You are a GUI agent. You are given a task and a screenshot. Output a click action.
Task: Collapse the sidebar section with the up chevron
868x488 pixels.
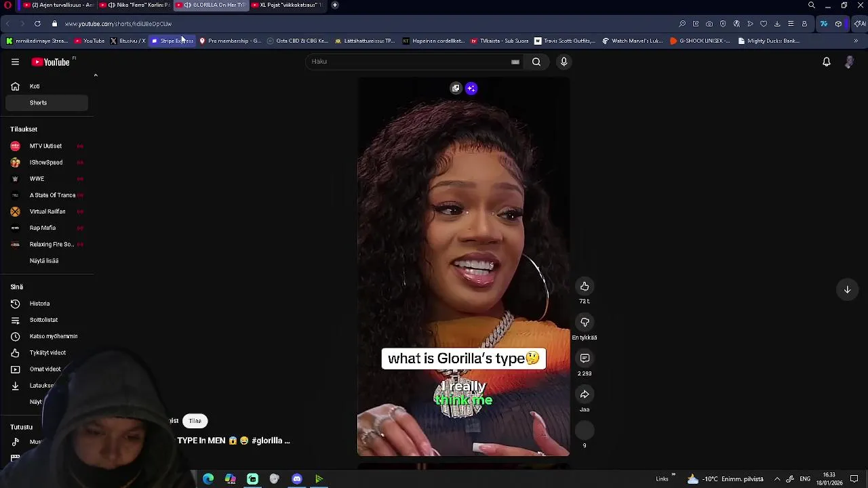pyautogui.click(x=96, y=75)
